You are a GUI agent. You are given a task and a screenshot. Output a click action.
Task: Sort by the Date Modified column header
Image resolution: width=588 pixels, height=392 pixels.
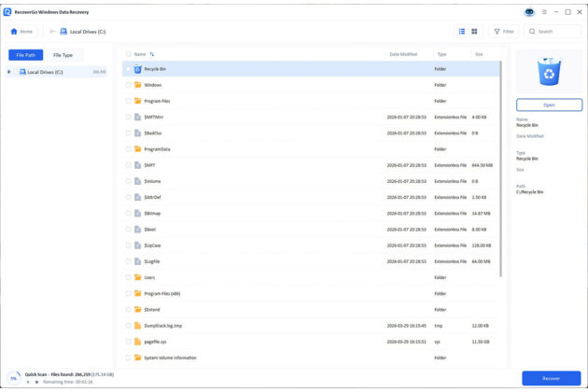[403, 54]
